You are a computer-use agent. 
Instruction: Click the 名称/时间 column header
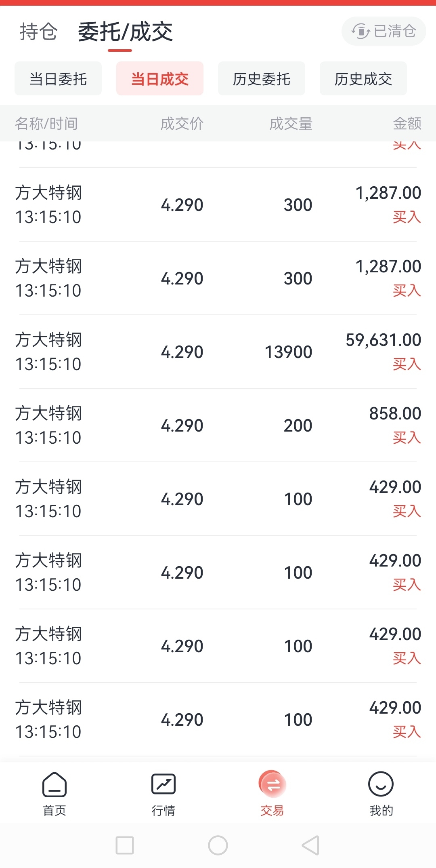pos(46,123)
